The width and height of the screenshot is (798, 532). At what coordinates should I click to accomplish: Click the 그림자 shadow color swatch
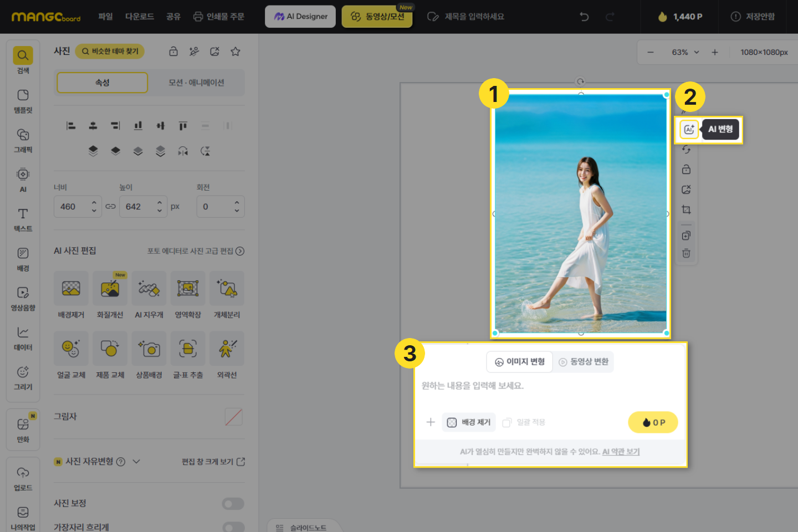pos(234,417)
